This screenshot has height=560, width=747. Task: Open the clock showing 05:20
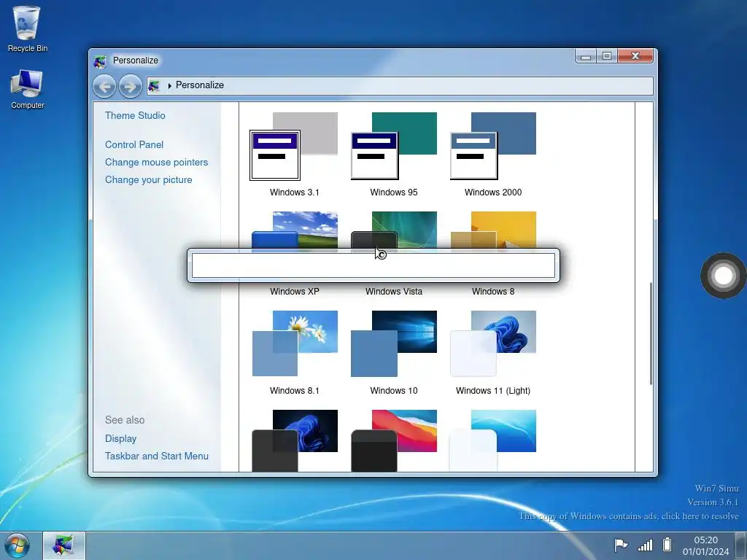tap(705, 545)
